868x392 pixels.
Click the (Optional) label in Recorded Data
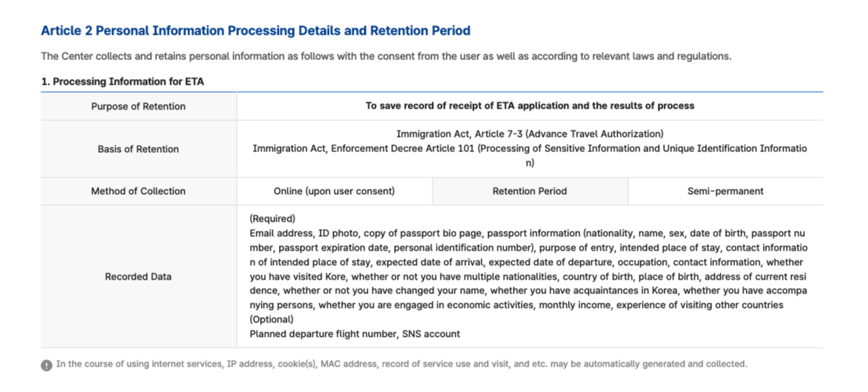click(271, 320)
